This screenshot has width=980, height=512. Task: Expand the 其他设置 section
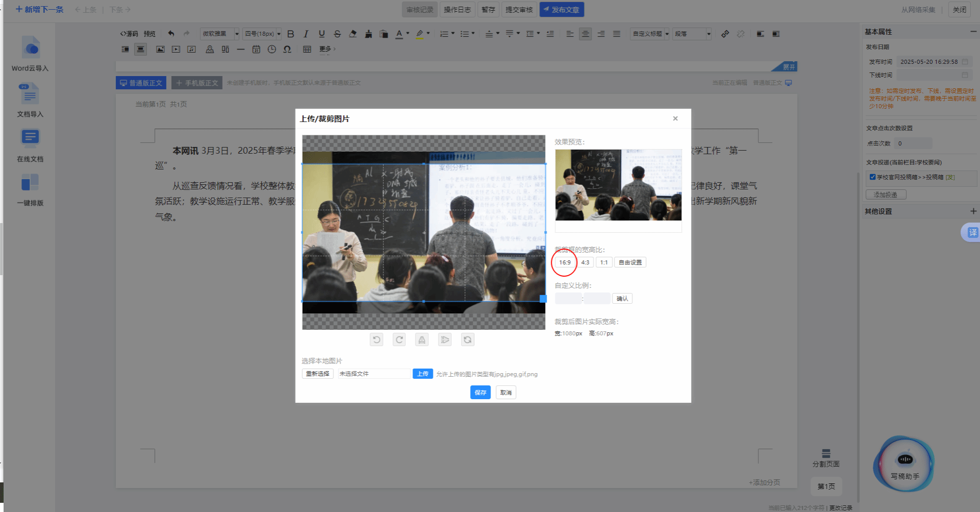click(973, 211)
